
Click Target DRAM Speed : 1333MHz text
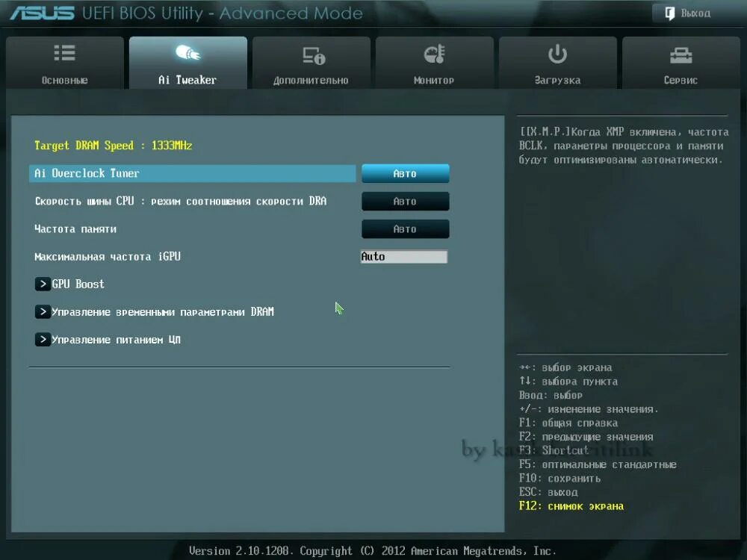tap(113, 146)
